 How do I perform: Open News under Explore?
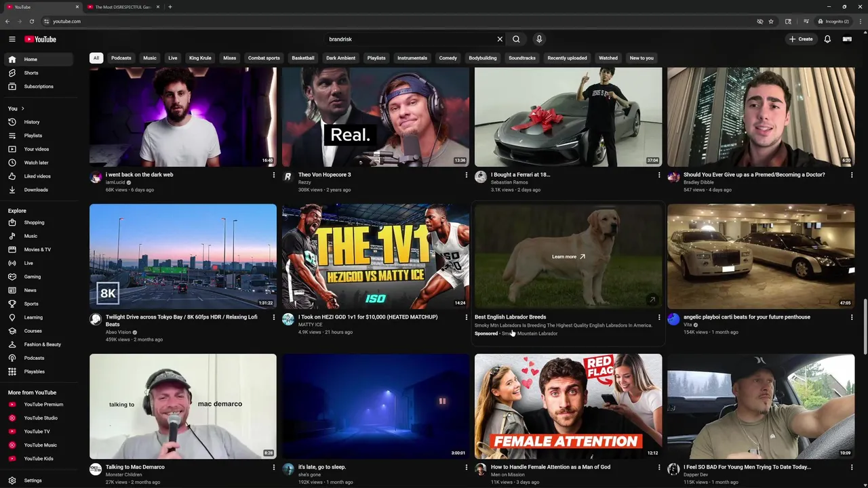coord(40,290)
